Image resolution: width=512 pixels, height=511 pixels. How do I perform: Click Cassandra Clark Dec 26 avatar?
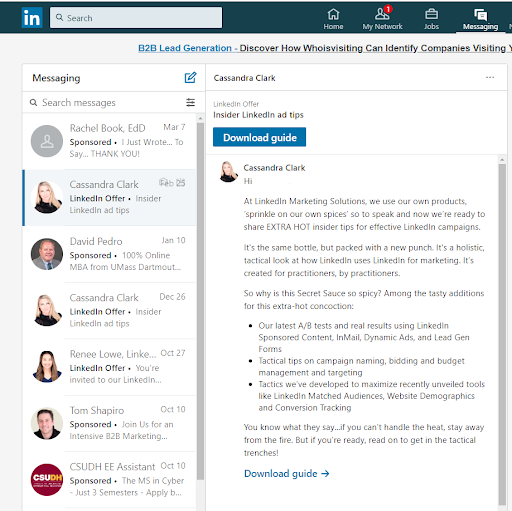click(x=47, y=310)
